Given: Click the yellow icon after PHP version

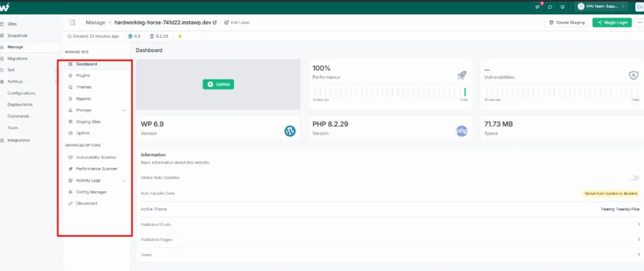Looking at the screenshot, I should (179, 36).
